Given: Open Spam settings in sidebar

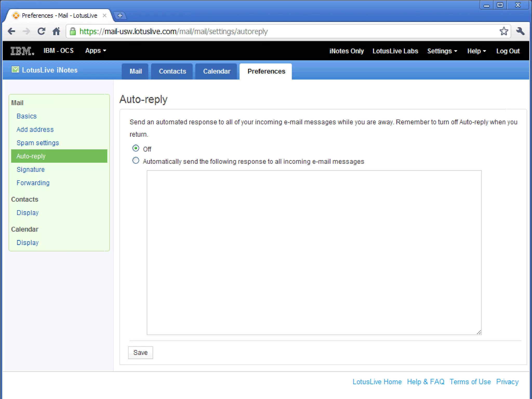Looking at the screenshot, I should pos(38,143).
